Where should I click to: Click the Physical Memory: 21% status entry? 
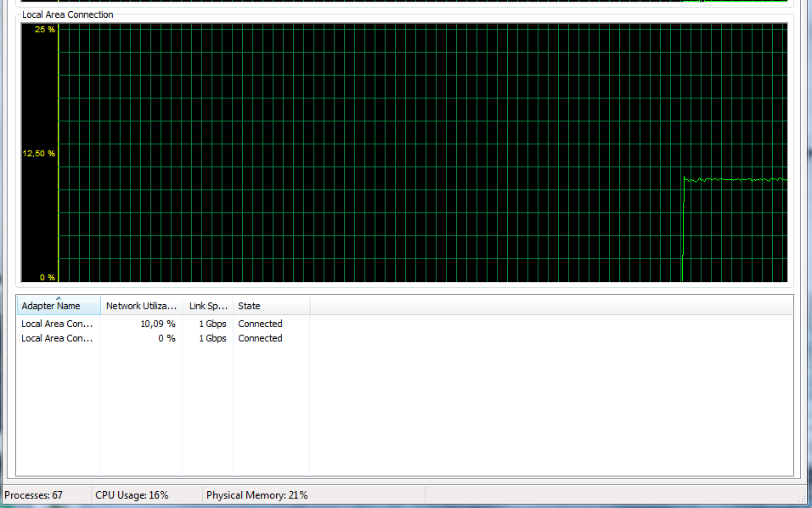(257, 495)
